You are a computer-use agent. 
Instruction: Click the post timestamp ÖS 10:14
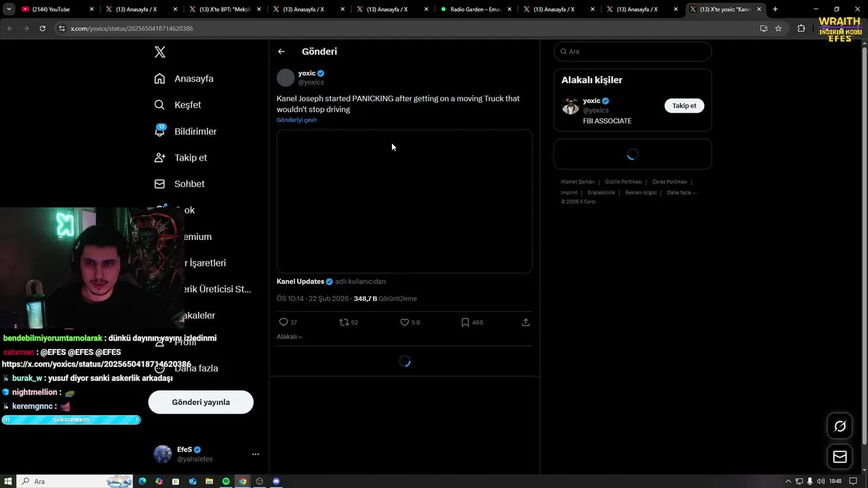click(313, 299)
